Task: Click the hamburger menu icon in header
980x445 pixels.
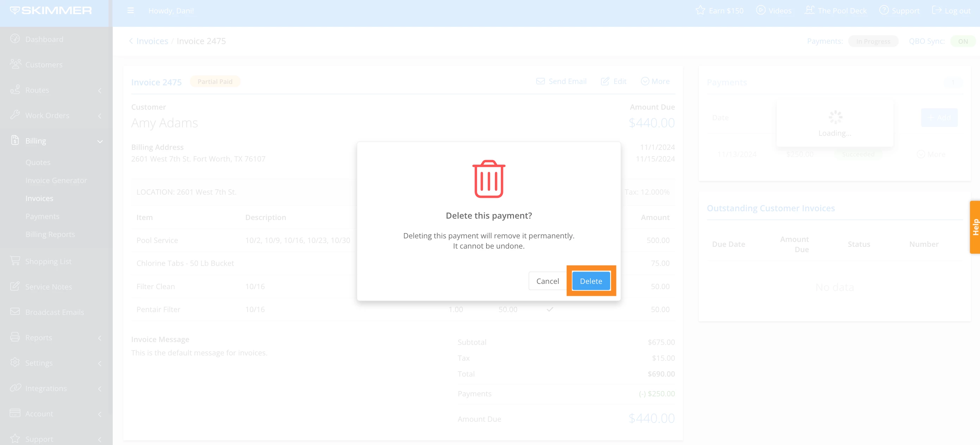Action: [130, 11]
